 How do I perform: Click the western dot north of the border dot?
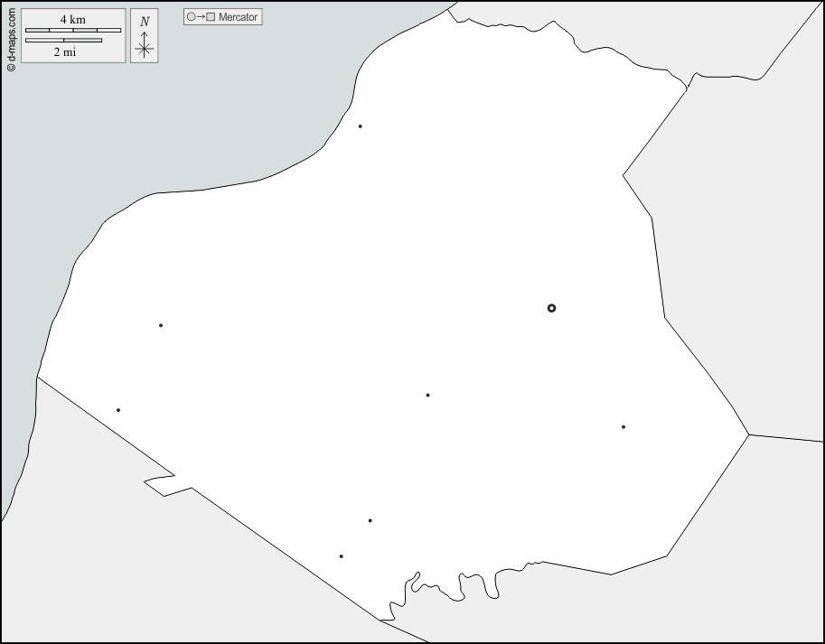click(161, 325)
